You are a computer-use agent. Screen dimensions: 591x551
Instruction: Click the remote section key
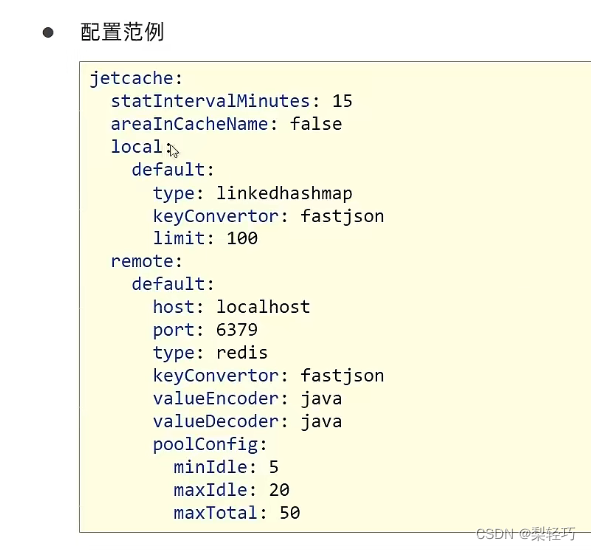point(142,261)
